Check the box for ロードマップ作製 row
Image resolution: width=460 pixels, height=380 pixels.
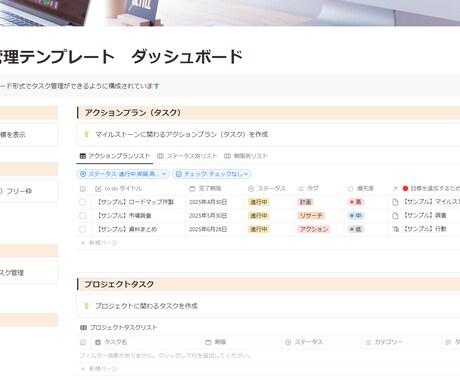(x=83, y=202)
